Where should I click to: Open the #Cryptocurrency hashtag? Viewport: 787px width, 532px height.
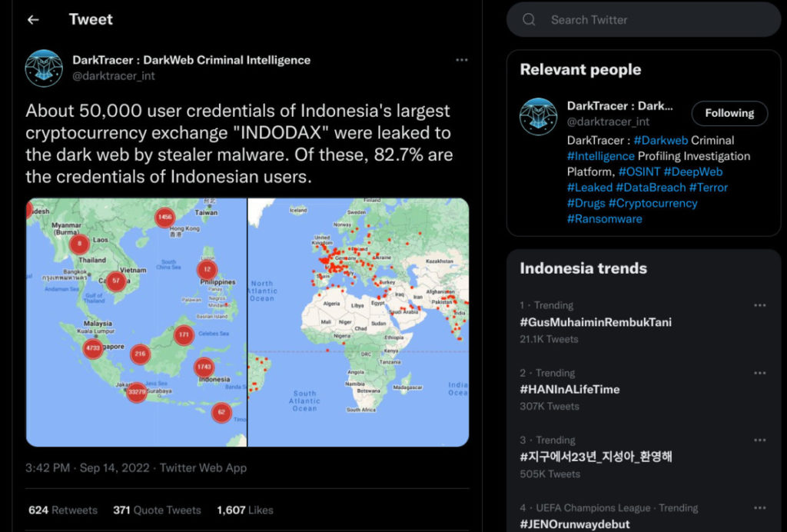coord(653,203)
